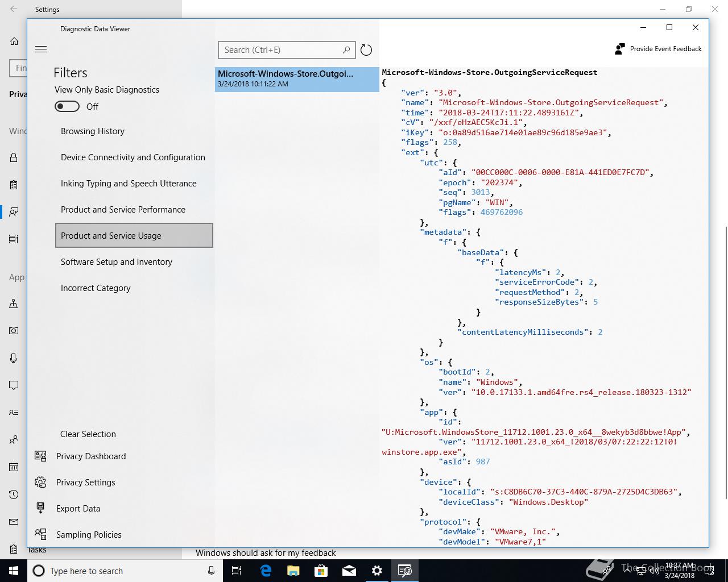Open File Explorer from the taskbar
The height and width of the screenshot is (582, 728).
pos(293,571)
